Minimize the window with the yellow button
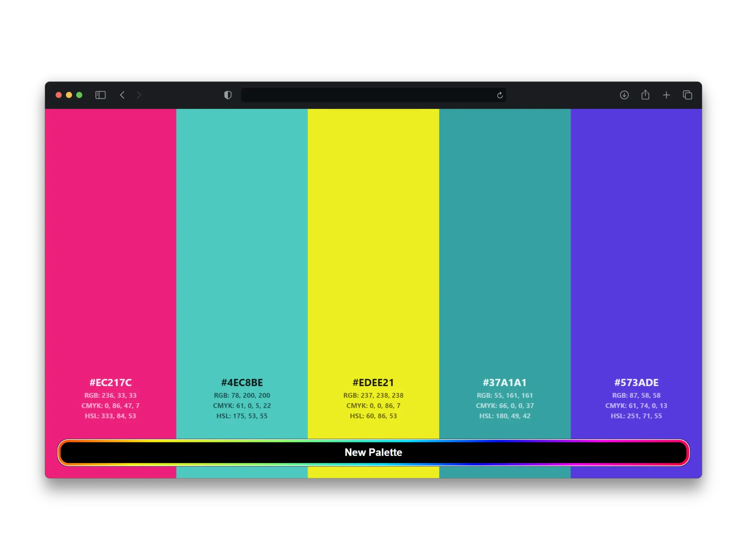Image resolution: width=747 pixels, height=560 pixels. pos(69,95)
